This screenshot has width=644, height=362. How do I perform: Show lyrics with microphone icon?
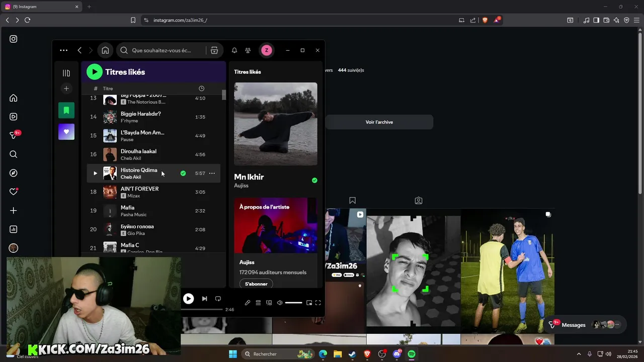point(248,303)
